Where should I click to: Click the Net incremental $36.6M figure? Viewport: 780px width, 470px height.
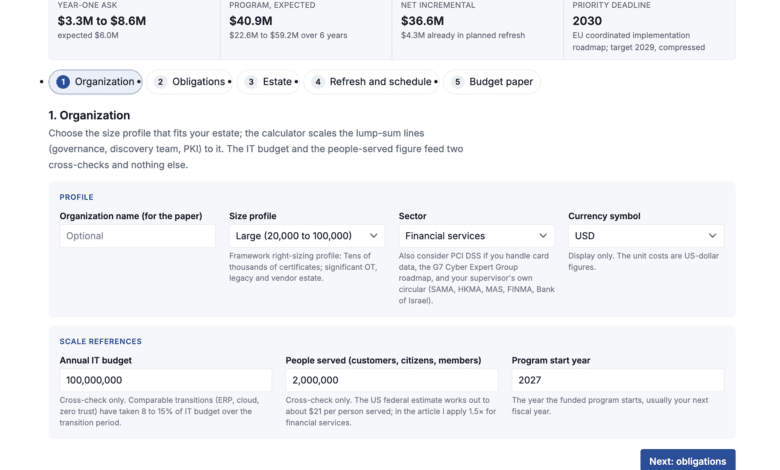click(422, 21)
